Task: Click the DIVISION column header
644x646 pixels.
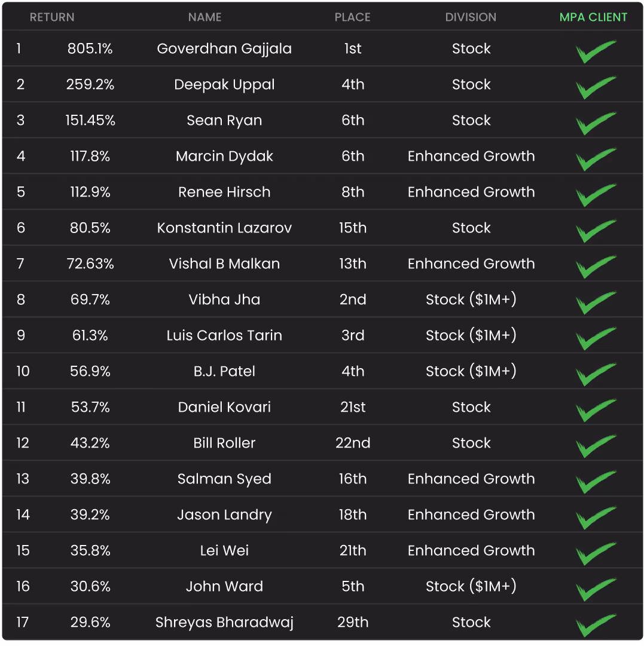Action: coord(471,17)
